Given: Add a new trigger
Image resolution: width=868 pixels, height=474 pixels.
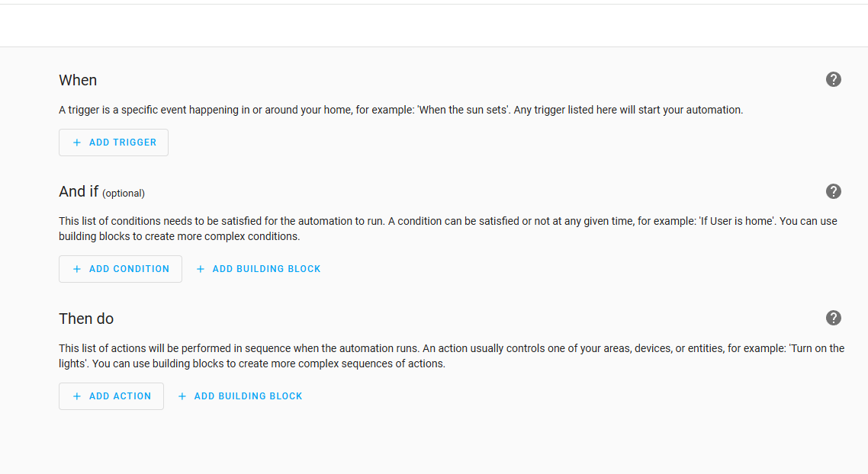Looking at the screenshot, I should (114, 143).
